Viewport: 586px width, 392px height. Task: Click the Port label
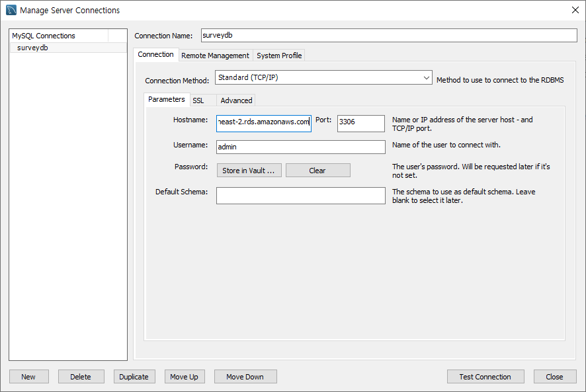323,120
